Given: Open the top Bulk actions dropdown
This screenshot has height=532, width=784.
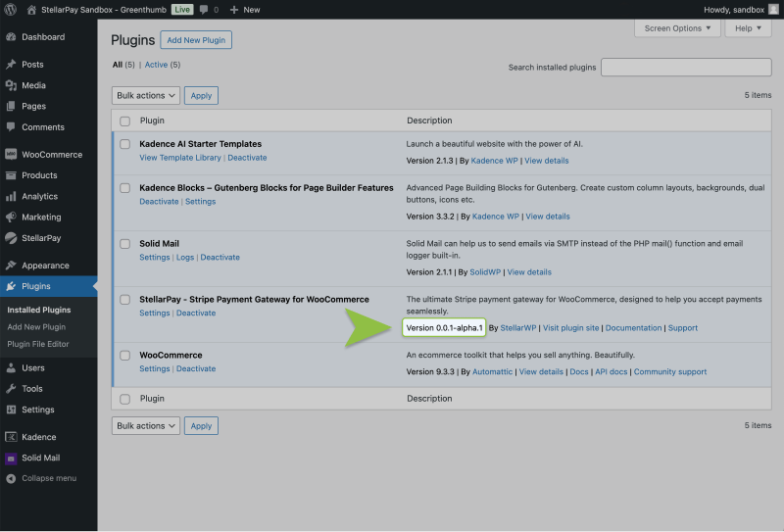Looking at the screenshot, I should [x=146, y=95].
